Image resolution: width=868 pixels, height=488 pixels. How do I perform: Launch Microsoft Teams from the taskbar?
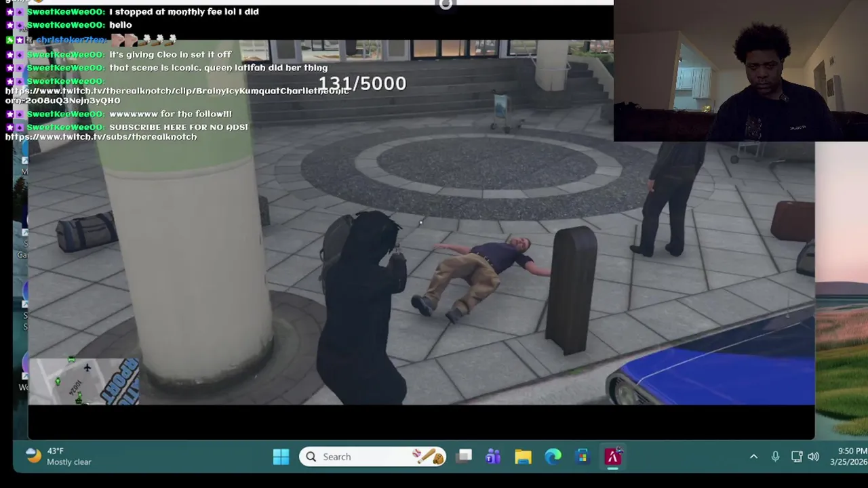click(493, 457)
